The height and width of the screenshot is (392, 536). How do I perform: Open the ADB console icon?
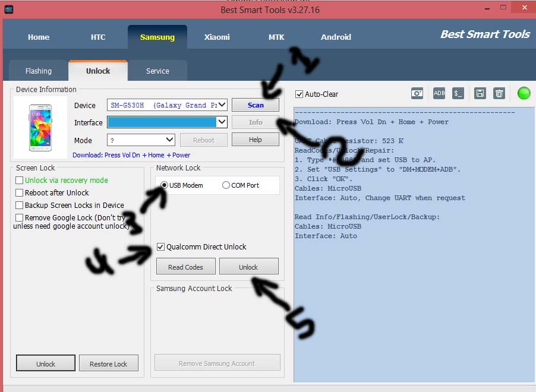click(439, 93)
